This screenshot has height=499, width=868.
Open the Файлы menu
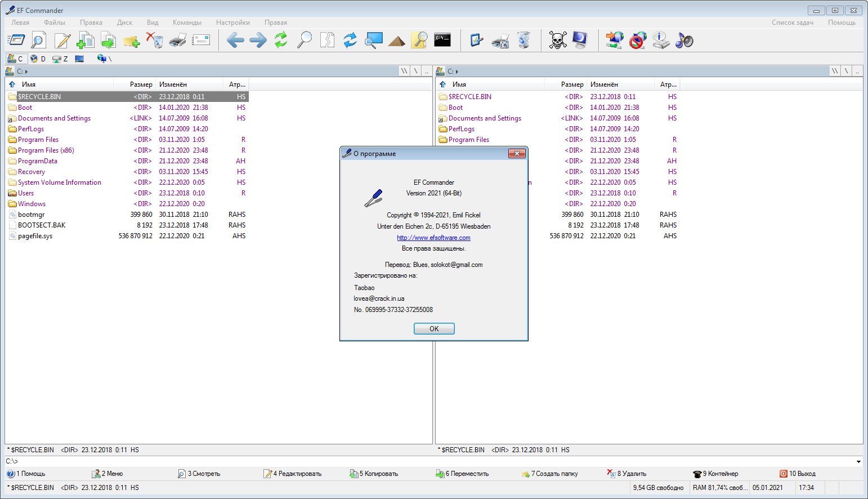(x=55, y=23)
